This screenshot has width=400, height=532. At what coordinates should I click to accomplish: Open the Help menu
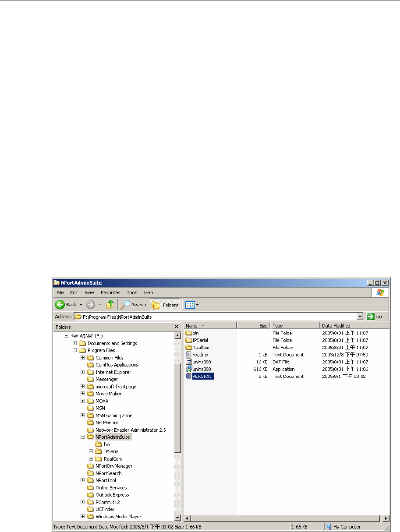coord(149,292)
